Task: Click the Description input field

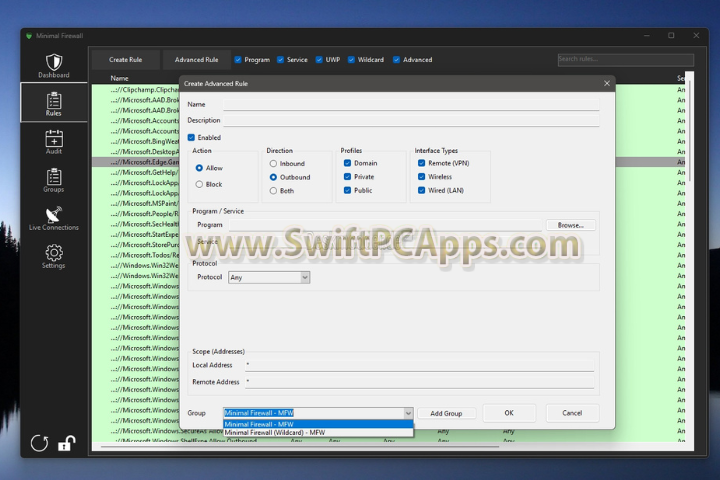Action: point(411,120)
